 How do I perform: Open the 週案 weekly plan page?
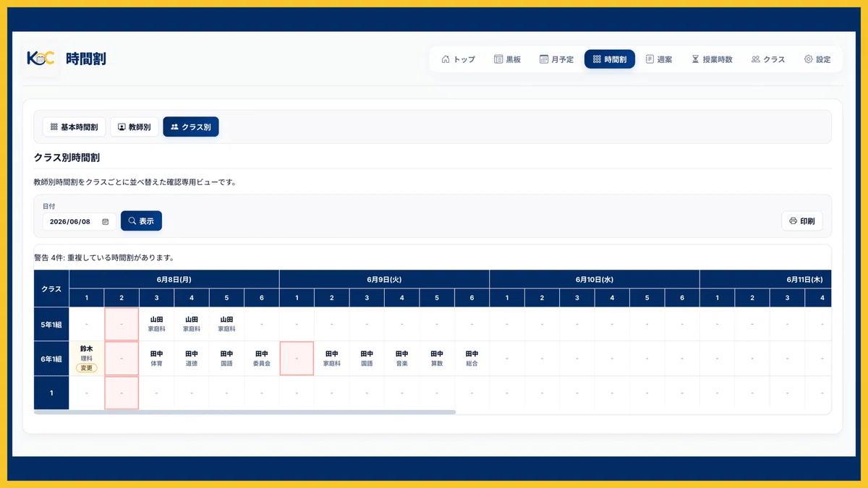coord(659,59)
